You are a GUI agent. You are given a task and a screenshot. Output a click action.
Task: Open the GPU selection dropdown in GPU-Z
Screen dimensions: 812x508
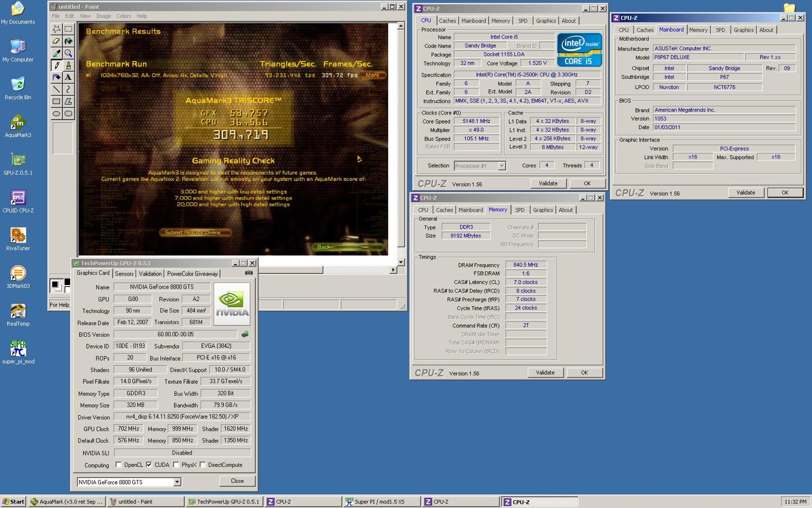click(177, 482)
